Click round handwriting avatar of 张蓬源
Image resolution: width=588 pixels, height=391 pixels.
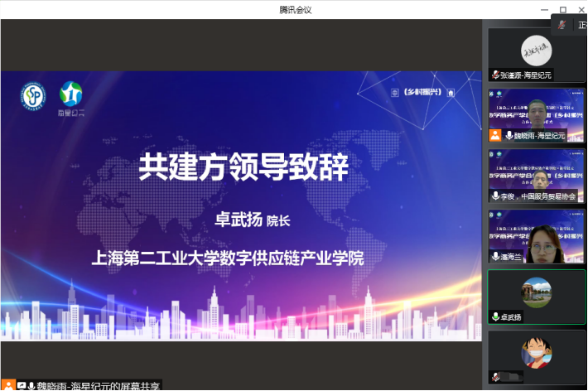coord(537,51)
